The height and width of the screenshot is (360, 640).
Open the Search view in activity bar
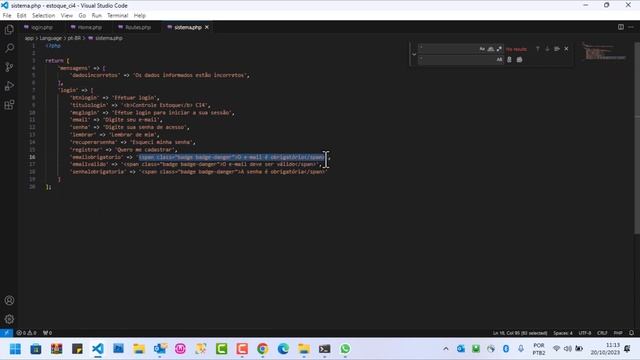point(9,48)
